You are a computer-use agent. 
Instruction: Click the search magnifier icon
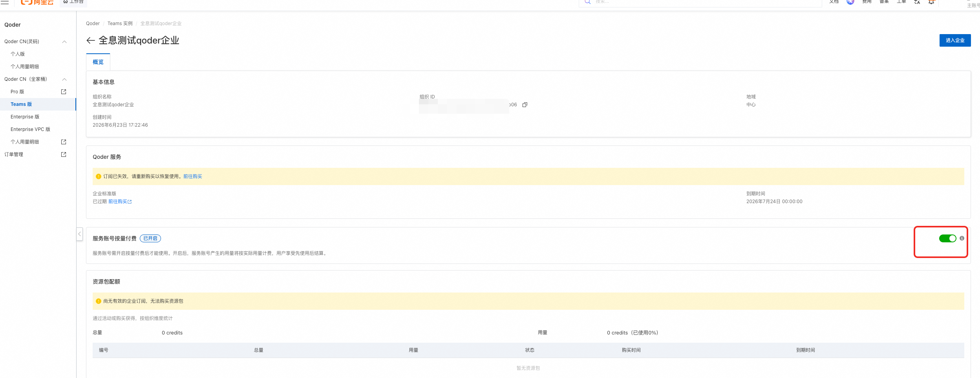pyautogui.click(x=587, y=2)
